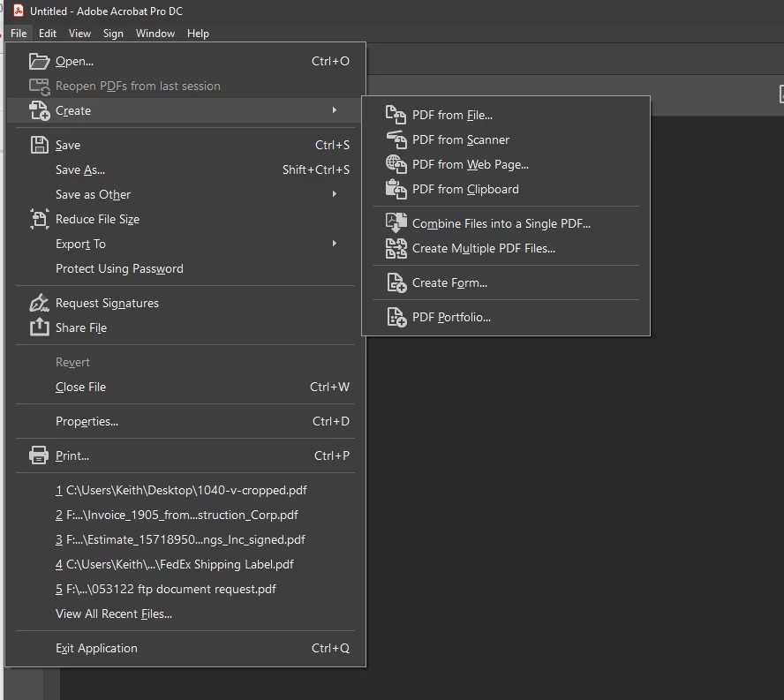784x700 pixels.
Task: Click the Reduce File Size icon
Action: click(x=39, y=219)
